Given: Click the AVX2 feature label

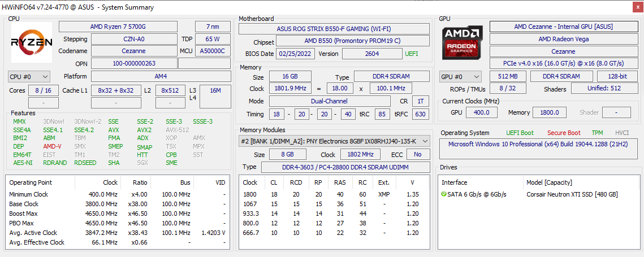Looking at the screenshot, I should [144, 130].
